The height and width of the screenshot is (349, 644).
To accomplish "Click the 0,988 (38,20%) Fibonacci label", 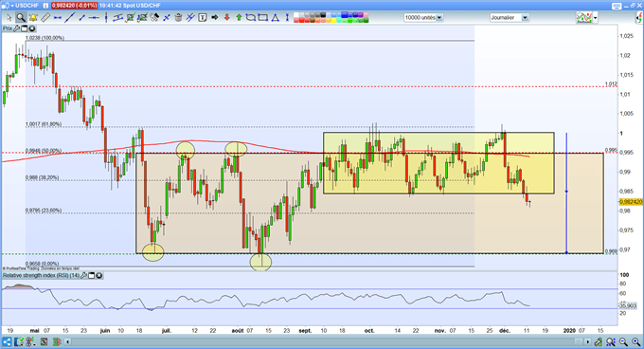I will [x=42, y=178].
